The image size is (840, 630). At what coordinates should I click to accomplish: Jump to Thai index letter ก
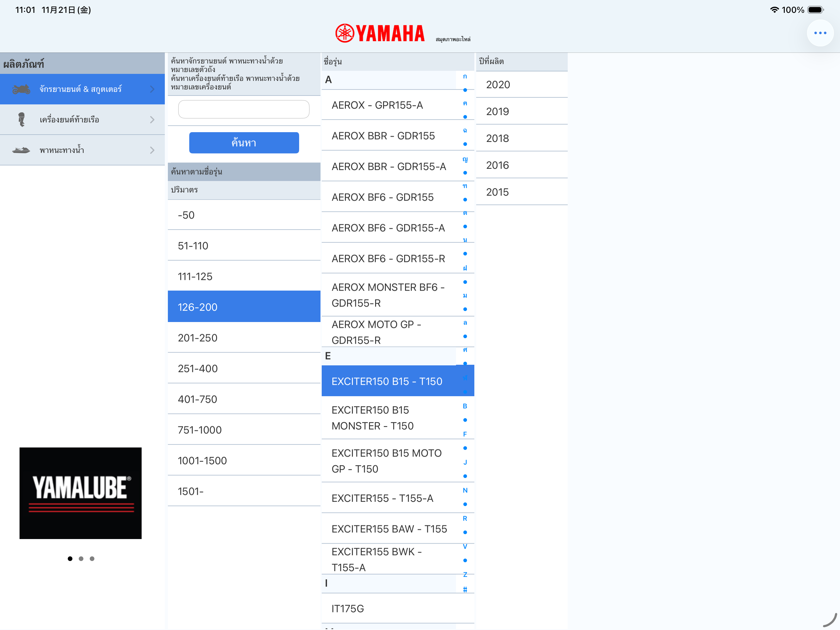pyautogui.click(x=465, y=76)
